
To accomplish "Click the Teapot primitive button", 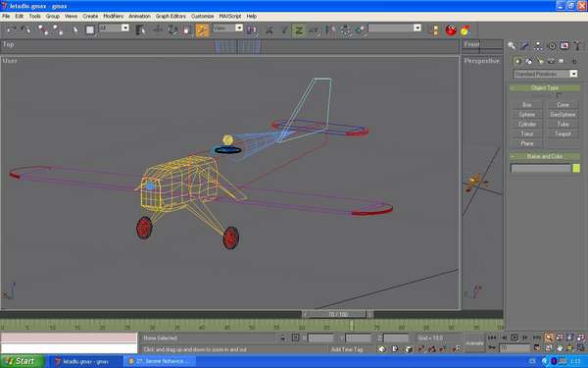I will (x=563, y=134).
